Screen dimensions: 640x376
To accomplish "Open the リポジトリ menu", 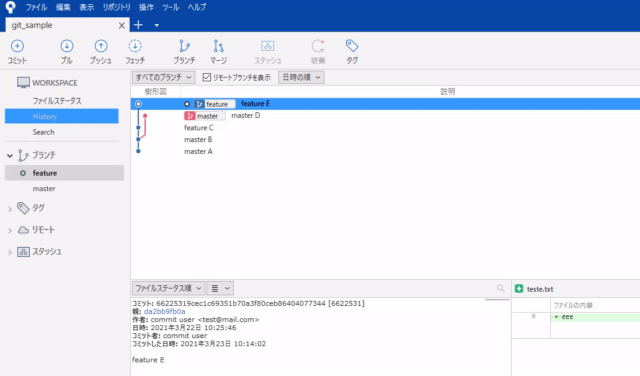I will coord(117,7).
